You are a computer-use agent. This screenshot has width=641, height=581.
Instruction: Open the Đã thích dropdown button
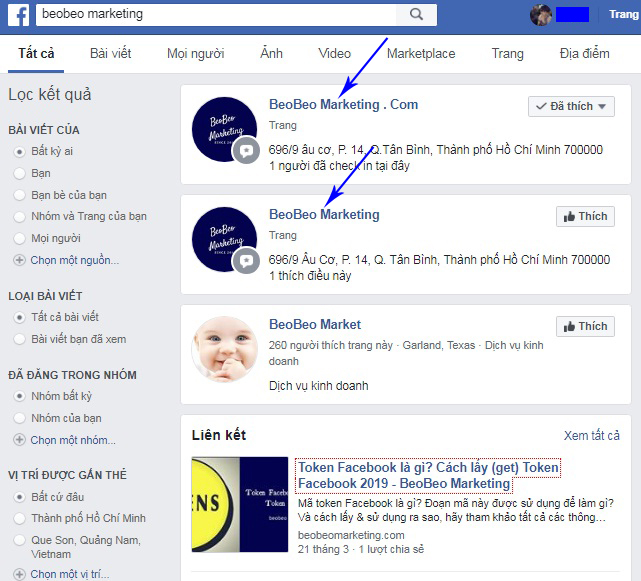[571, 106]
